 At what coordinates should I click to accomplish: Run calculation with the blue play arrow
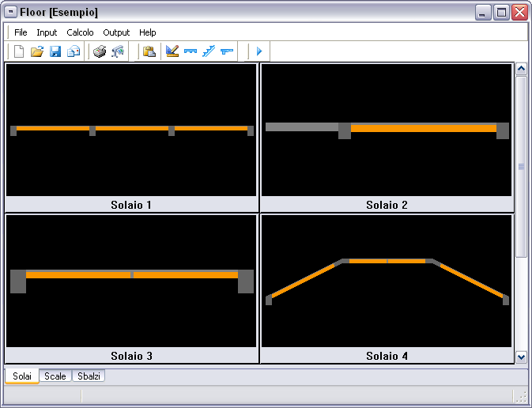pos(258,52)
